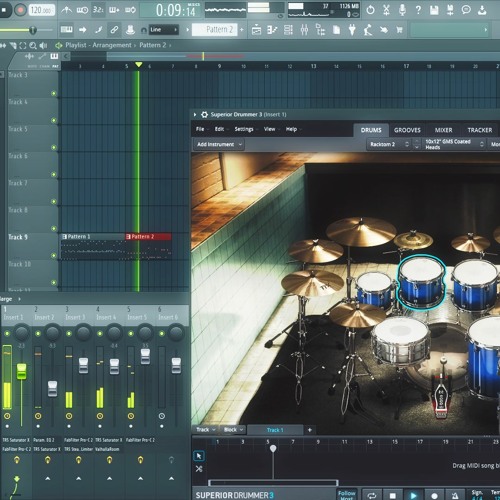Viewport: 500px width, 500px height.
Task: Adjust the Insert 4 volume fader
Action: (114, 366)
